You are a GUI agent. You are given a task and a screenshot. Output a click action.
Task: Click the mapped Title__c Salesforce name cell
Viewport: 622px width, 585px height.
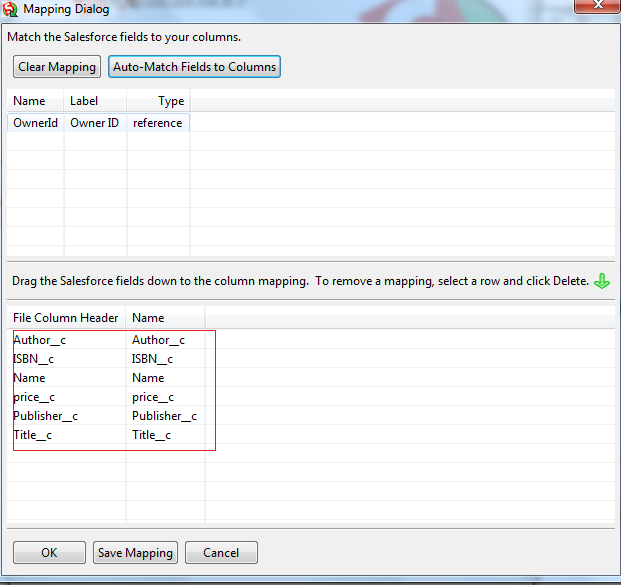pyautogui.click(x=151, y=435)
